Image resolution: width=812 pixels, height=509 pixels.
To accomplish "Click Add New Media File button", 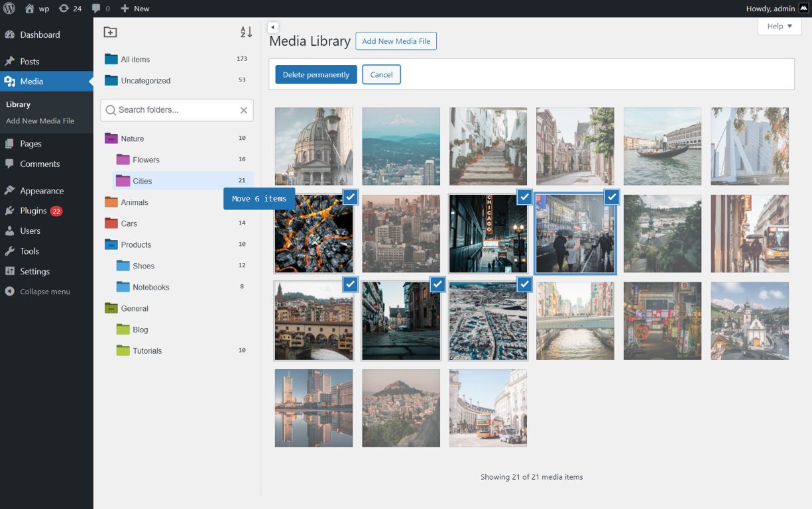I will point(396,41).
